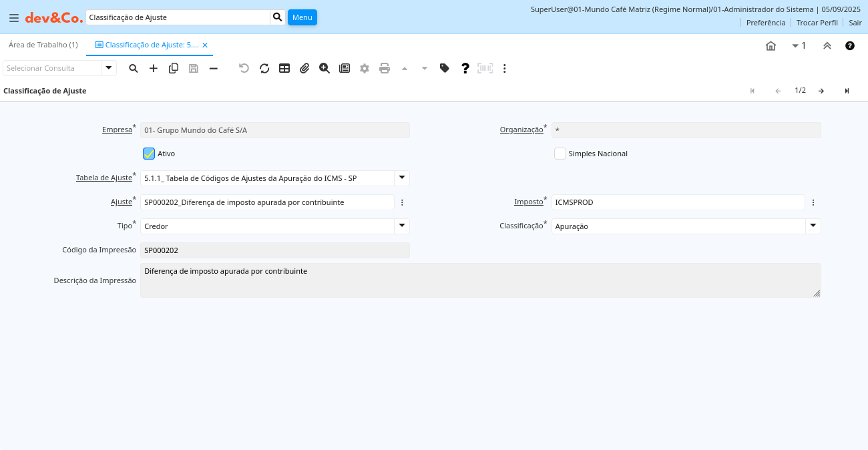Switch to Área de Trabalho tab
The image size is (868, 450).
[43, 45]
